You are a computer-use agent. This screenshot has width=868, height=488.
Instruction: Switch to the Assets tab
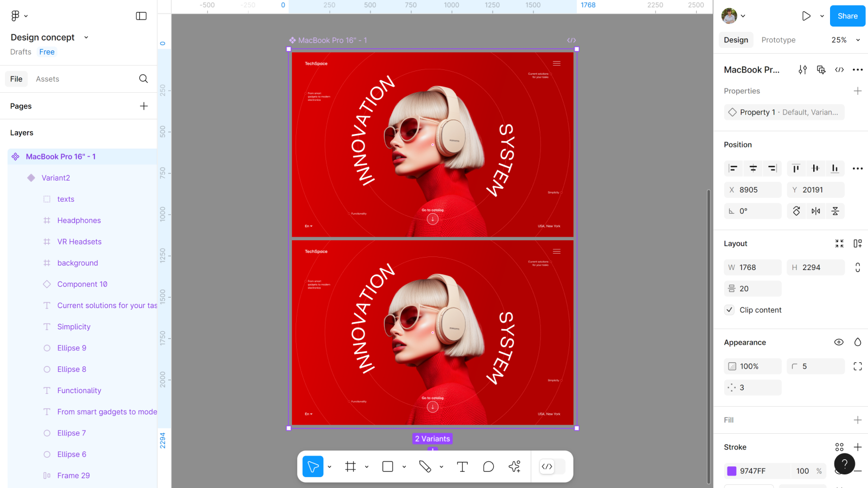(x=47, y=79)
